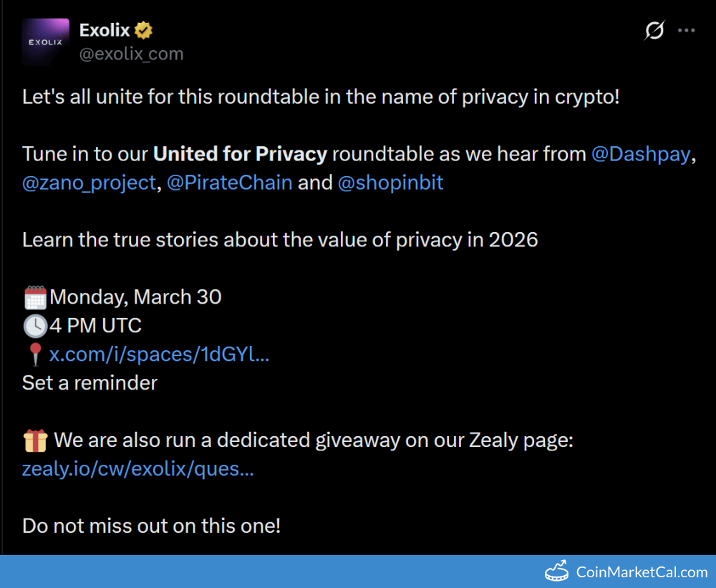
Task: Follow the zealy.io giveaway link
Action: click(138, 469)
